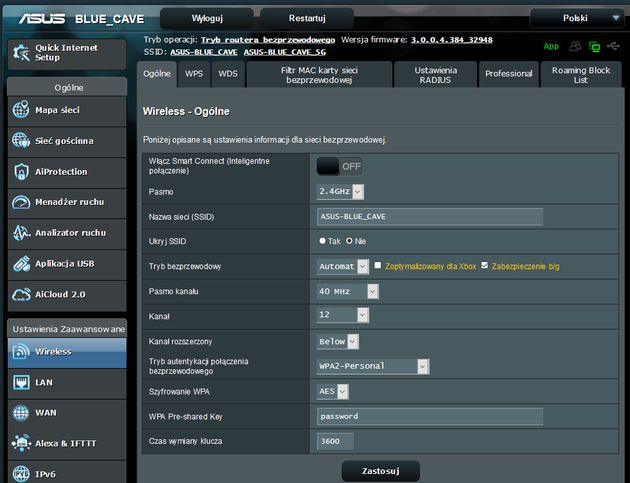Click the Zastosuj apply button

380,471
